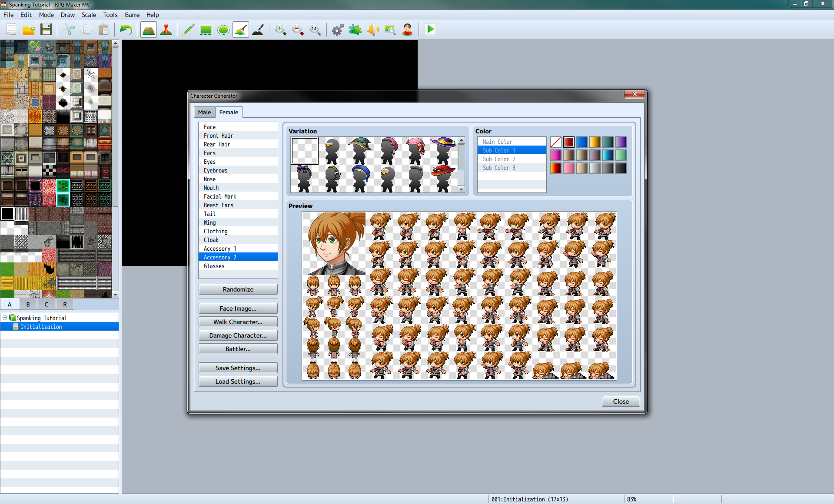Choose the teal witch hat variation
Image resolution: width=834 pixels, height=504 pixels.
360,151
